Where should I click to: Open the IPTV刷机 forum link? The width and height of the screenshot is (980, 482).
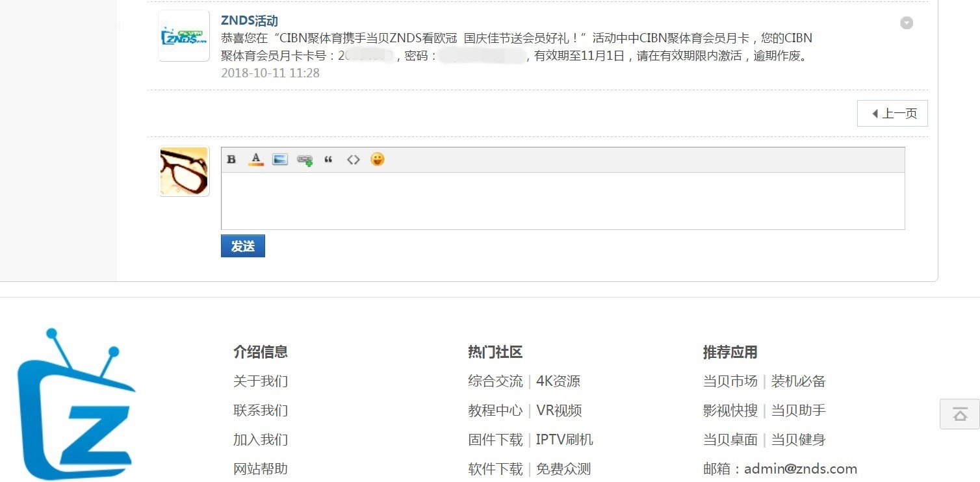pos(564,440)
